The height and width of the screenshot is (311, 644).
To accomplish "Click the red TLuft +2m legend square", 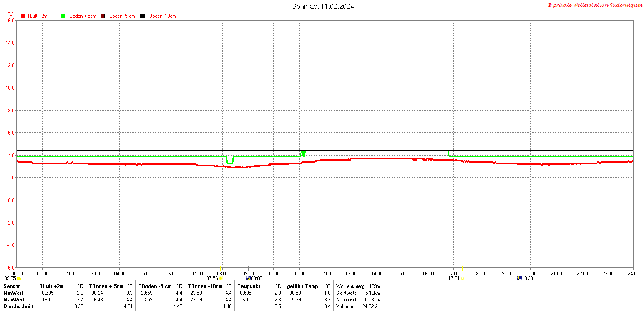I will coord(23,16).
